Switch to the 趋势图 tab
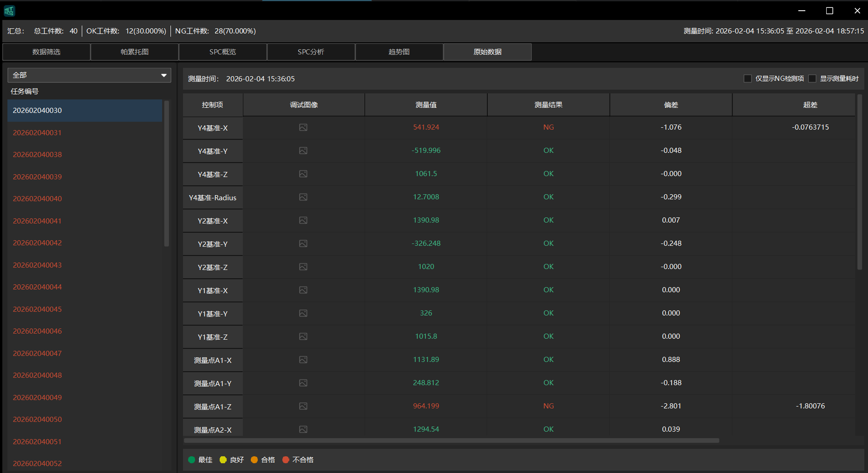Image resolution: width=868 pixels, height=473 pixels. point(398,52)
